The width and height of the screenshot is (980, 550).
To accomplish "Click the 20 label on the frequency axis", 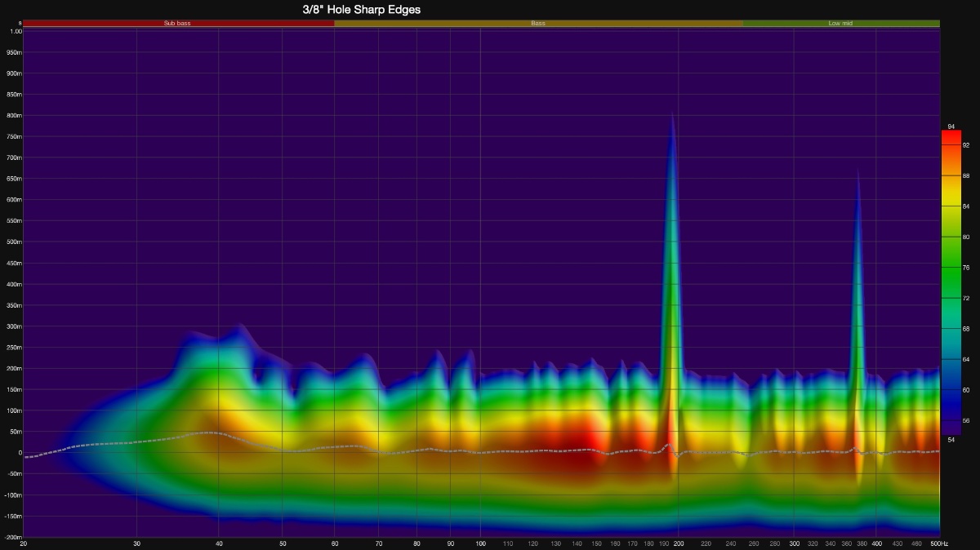I will point(23,543).
